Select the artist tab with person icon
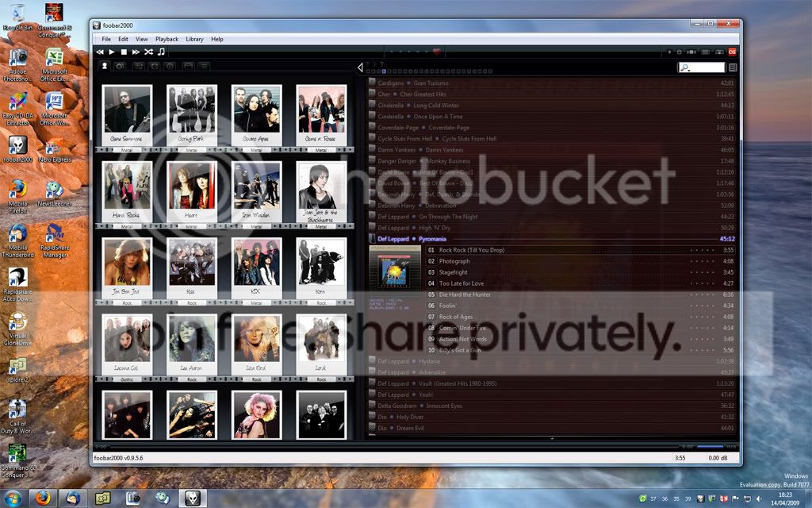The height and width of the screenshot is (508, 812). click(x=105, y=67)
